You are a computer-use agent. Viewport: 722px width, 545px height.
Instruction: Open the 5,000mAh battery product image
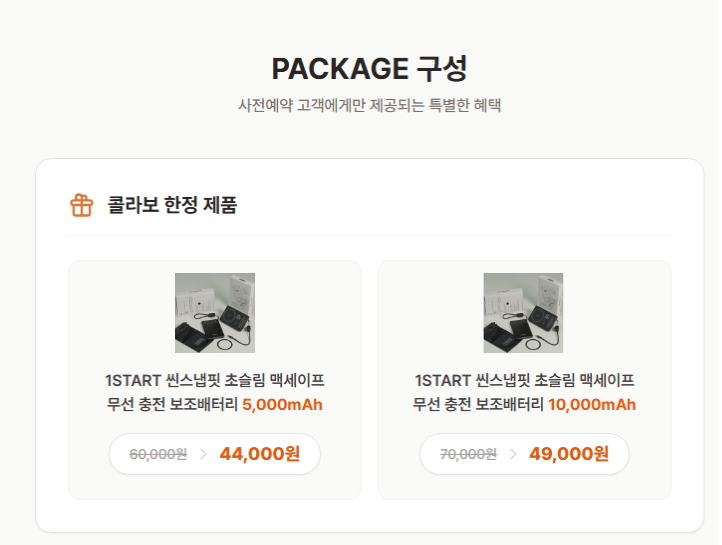pos(215,313)
